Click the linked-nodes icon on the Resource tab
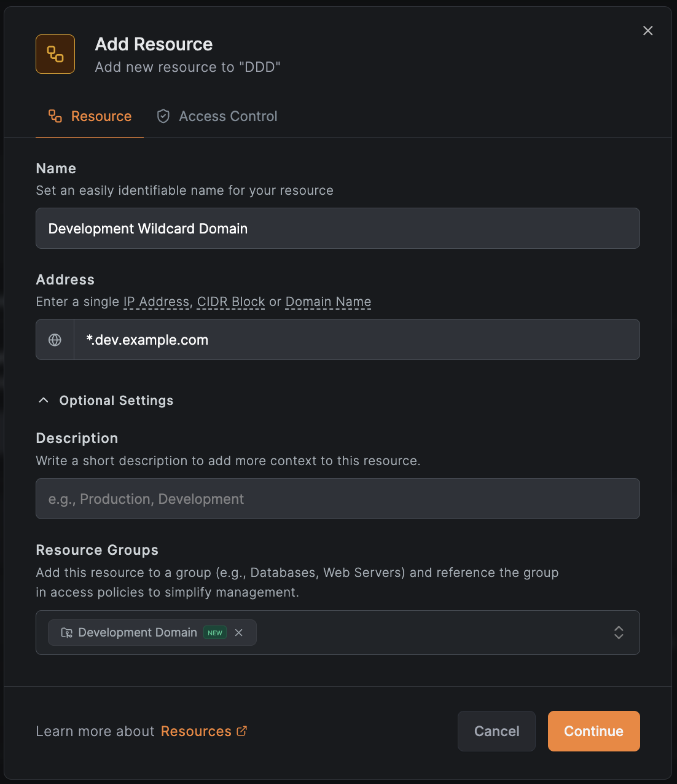The width and height of the screenshot is (677, 784). (x=55, y=116)
